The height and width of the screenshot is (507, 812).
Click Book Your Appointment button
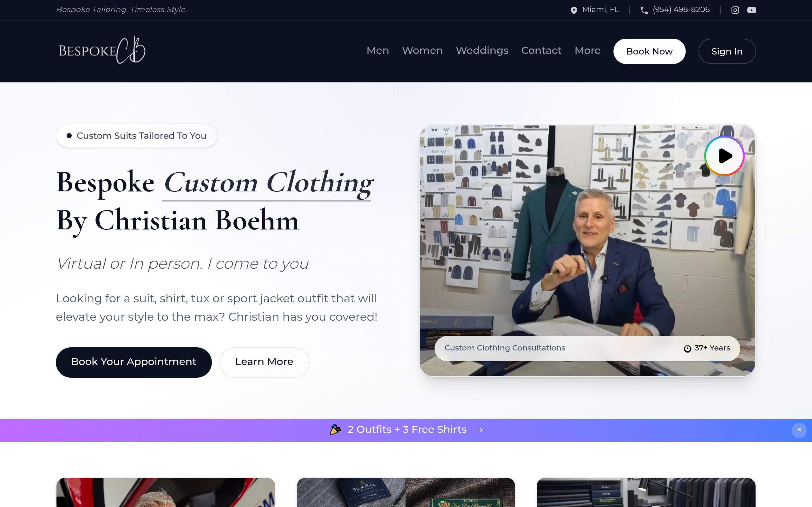(134, 362)
